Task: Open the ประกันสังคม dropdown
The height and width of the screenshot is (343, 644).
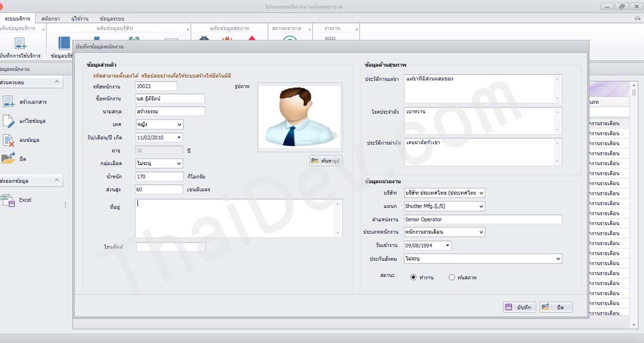Action: pyautogui.click(x=558, y=259)
